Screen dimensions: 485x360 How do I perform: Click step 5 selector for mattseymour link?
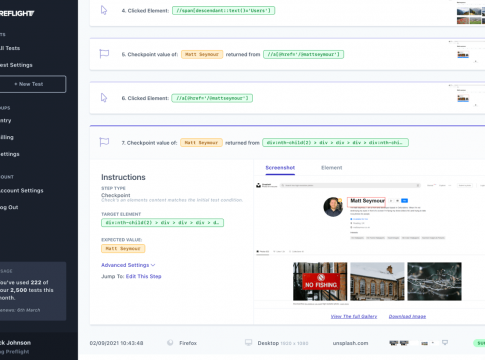tap(303, 54)
